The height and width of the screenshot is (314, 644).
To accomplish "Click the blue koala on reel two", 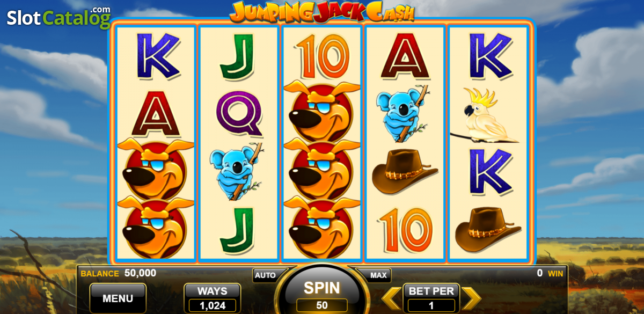I will pos(237,171).
